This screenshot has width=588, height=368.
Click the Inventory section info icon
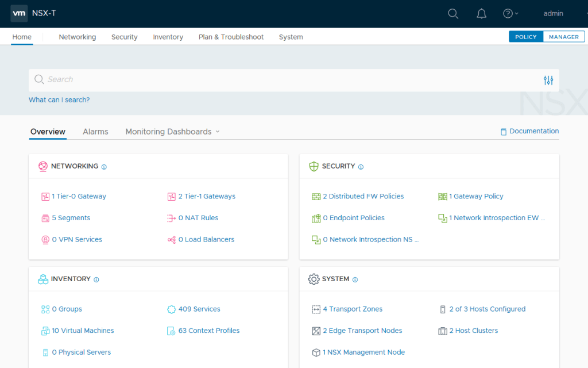96,279
